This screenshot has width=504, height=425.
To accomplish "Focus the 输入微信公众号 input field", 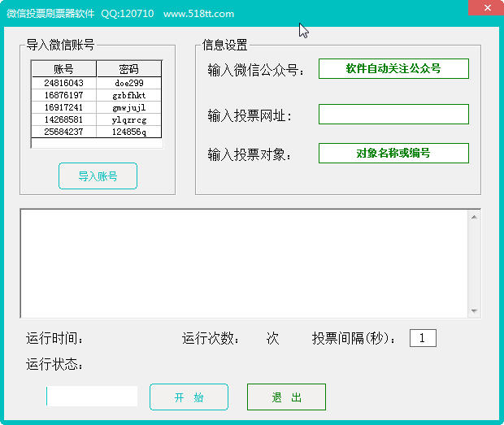I will pos(393,69).
